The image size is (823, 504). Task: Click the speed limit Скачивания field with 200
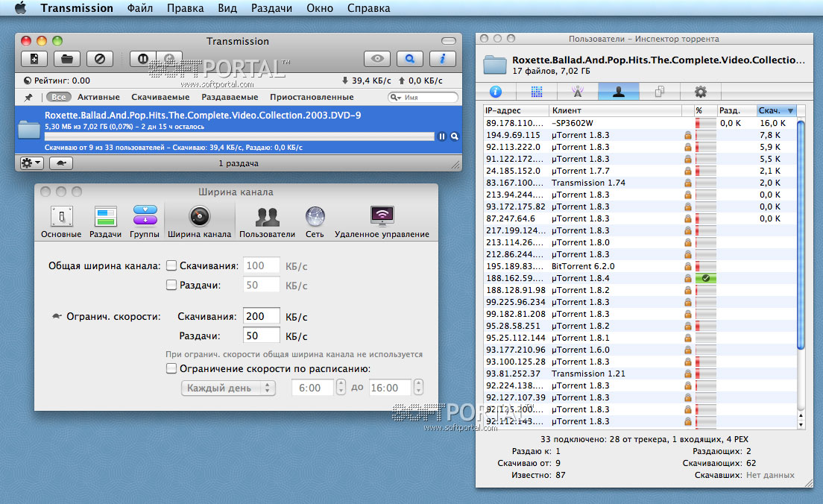[x=262, y=316]
